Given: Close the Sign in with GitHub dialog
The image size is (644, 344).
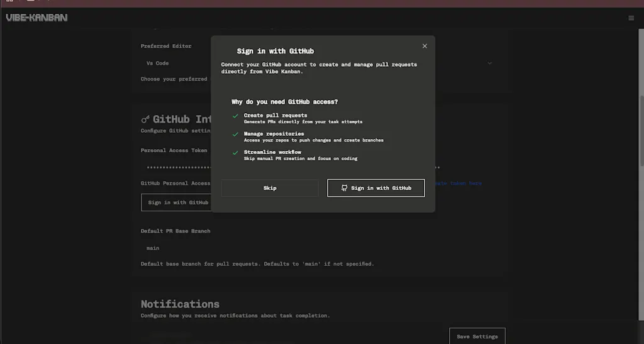Looking at the screenshot, I should (x=425, y=46).
